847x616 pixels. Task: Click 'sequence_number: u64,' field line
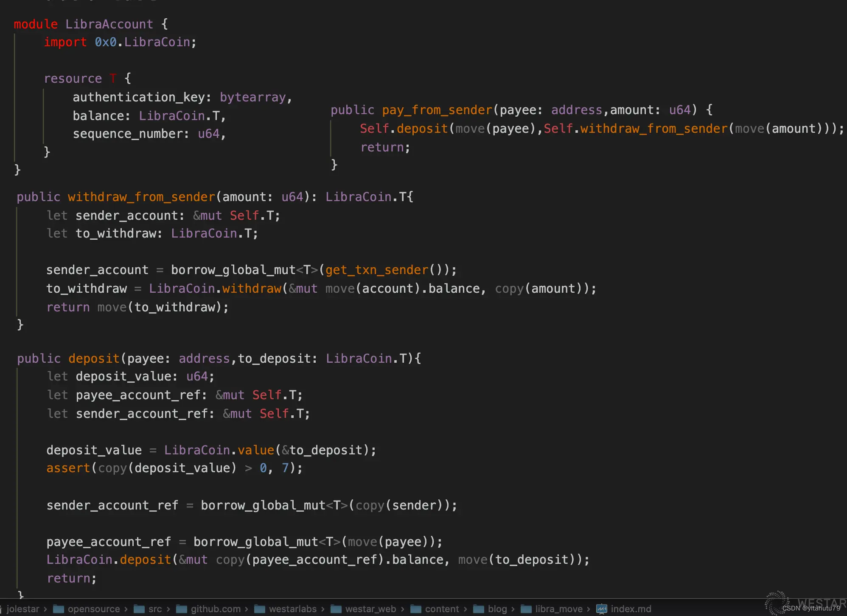coord(149,134)
